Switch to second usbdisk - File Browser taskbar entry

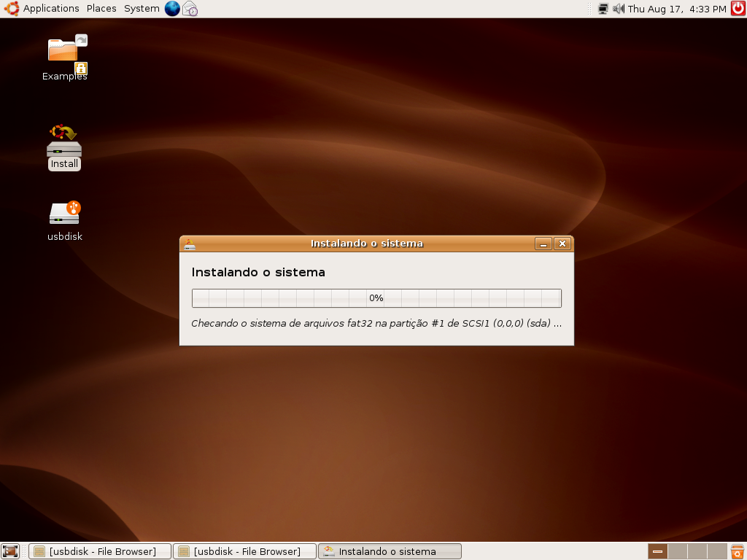244,551
